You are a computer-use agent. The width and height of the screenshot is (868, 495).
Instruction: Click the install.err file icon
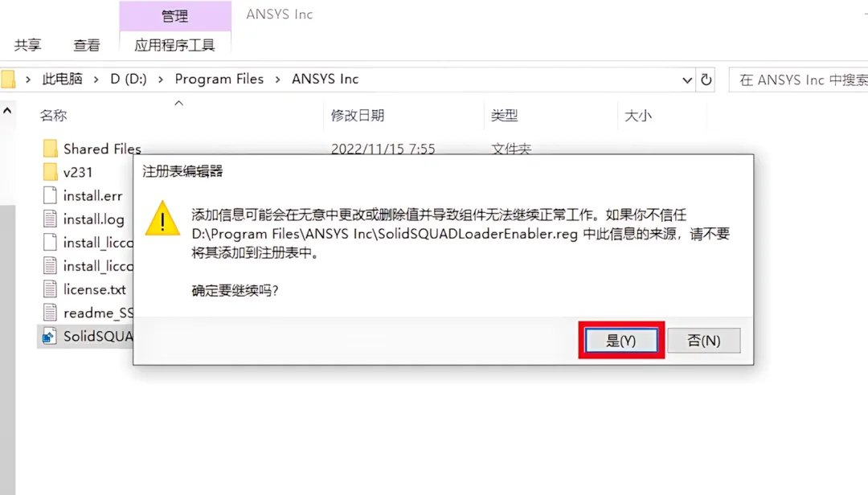click(50, 195)
